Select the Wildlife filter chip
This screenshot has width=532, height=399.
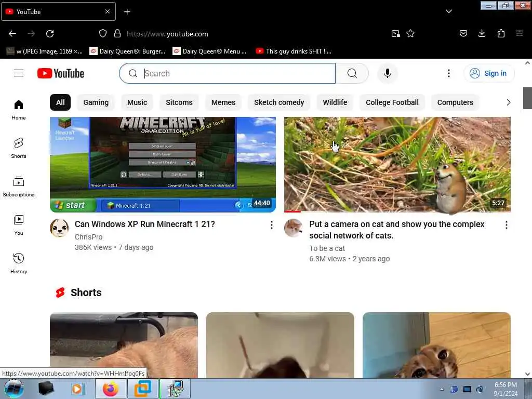coord(335,102)
